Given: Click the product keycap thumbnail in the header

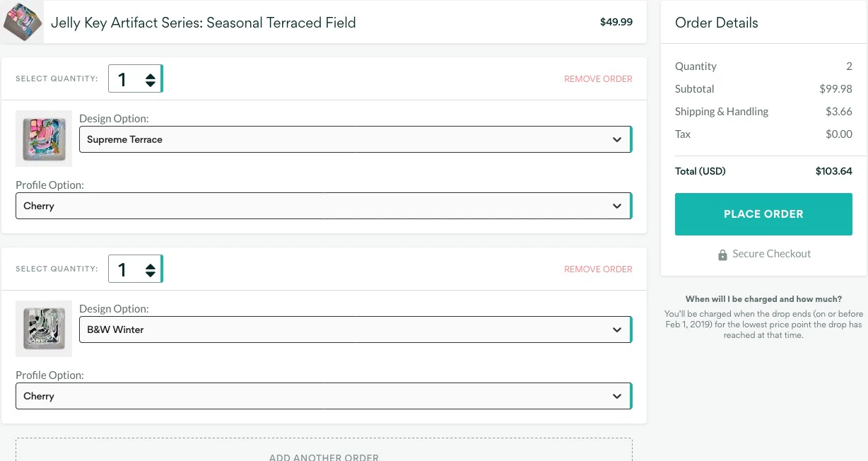Looking at the screenshot, I should (22, 22).
